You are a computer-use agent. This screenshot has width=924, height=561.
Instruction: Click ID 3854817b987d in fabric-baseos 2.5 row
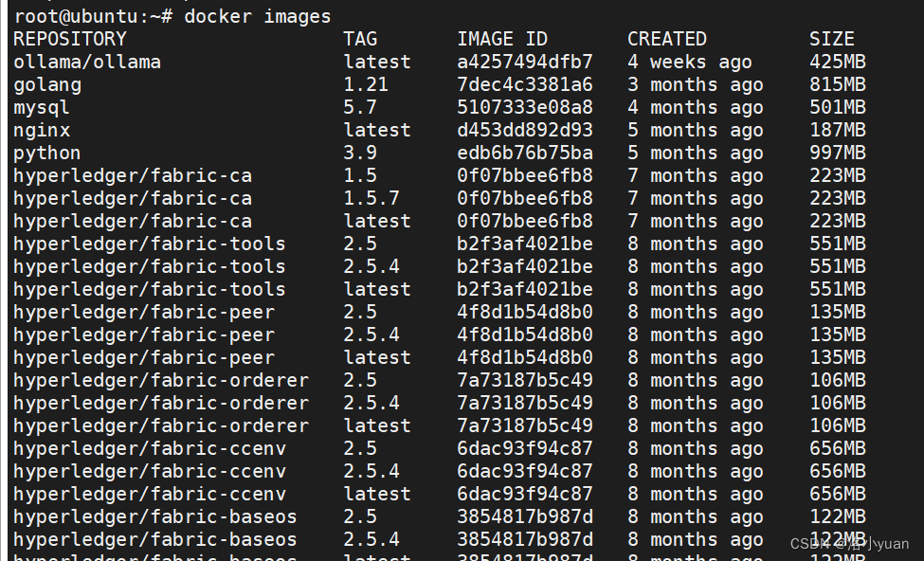[525, 517]
